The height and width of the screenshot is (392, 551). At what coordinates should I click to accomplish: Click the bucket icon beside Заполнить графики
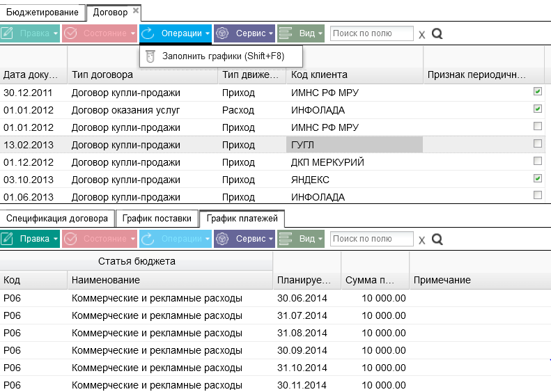pos(150,56)
